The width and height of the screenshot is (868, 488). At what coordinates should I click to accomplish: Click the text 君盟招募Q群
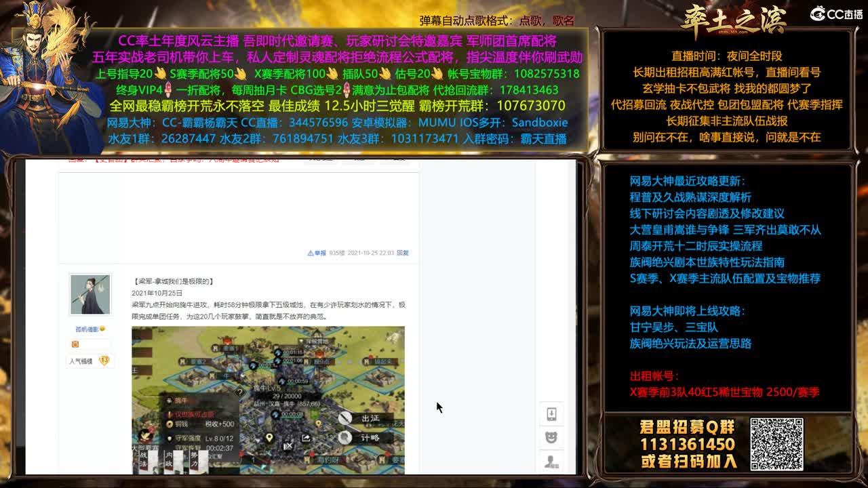pyautogui.click(x=688, y=428)
